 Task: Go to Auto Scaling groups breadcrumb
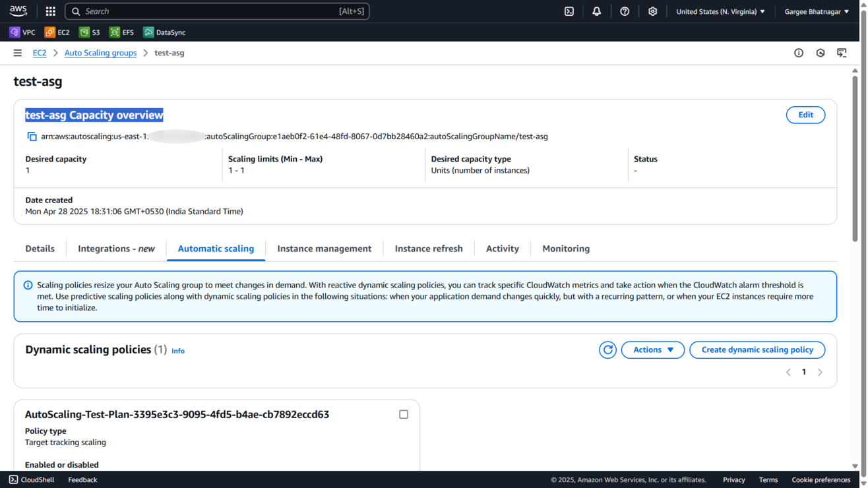[x=101, y=53]
